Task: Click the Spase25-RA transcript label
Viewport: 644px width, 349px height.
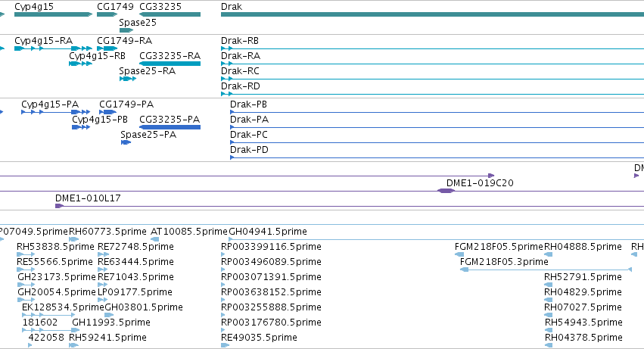Action: pos(147,71)
